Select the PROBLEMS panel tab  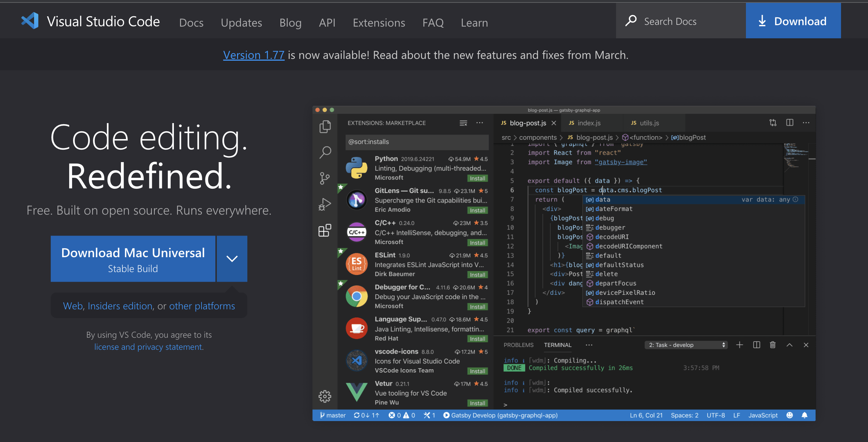point(518,345)
